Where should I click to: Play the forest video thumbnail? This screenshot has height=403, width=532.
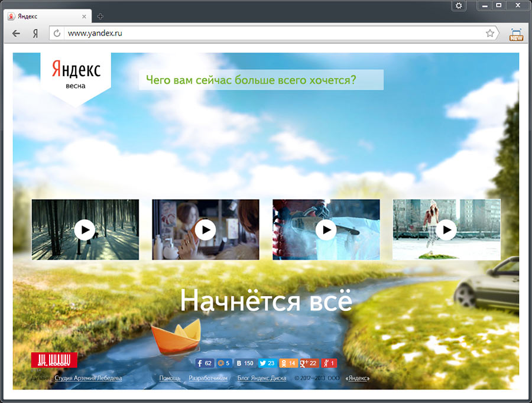click(x=85, y=229)
